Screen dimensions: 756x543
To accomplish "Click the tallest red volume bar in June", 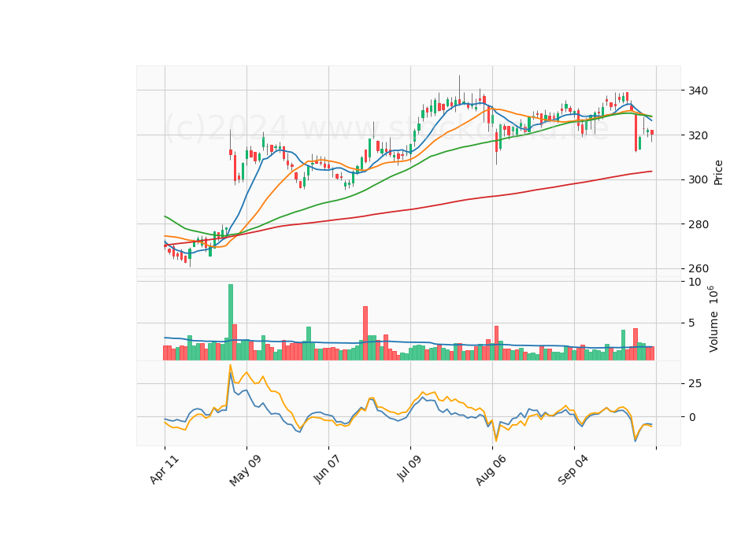I will [x=365, y=333].
